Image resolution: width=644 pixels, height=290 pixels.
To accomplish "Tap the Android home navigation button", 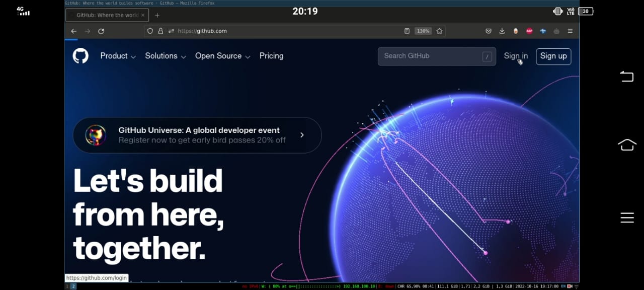I will pyautogui.click(x=627, y=145).
